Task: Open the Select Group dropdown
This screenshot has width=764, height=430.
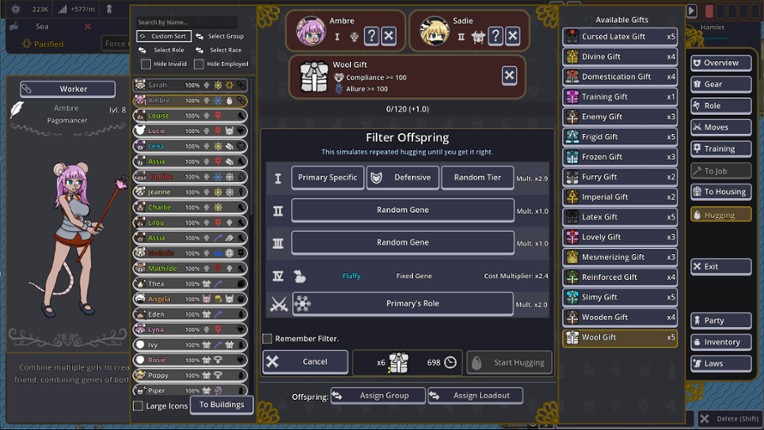Action: click(220, 36)
